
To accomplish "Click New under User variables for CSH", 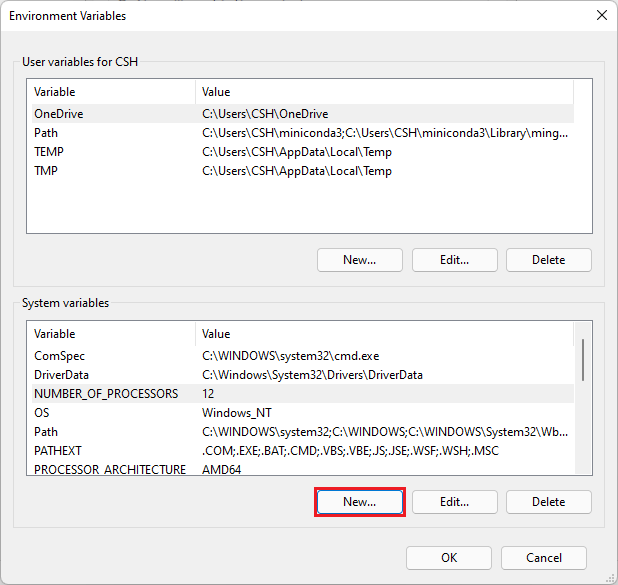I will (359, 260).
